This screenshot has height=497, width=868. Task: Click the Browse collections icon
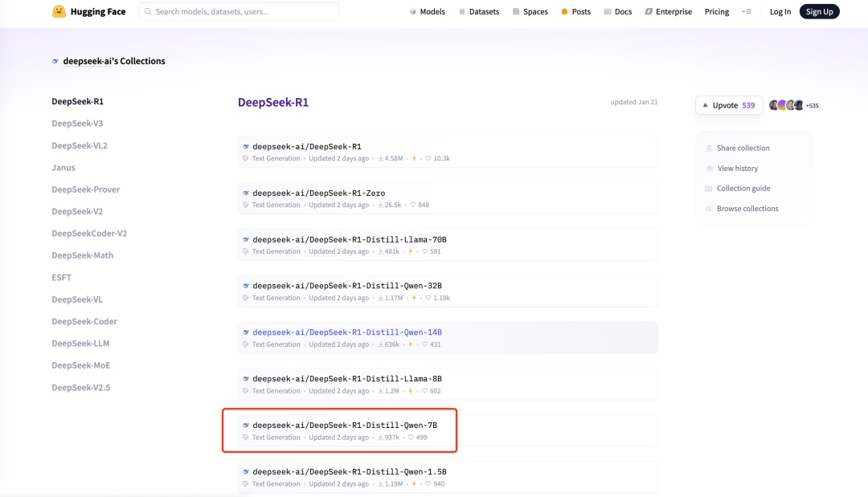tap(709, 209)
